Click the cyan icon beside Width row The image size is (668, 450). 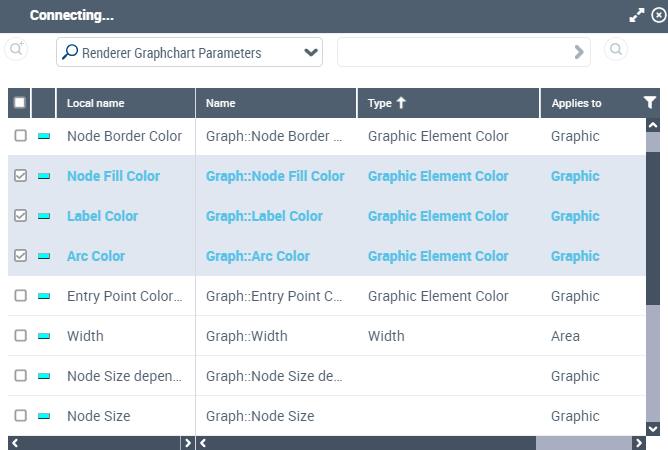[44, 336]
